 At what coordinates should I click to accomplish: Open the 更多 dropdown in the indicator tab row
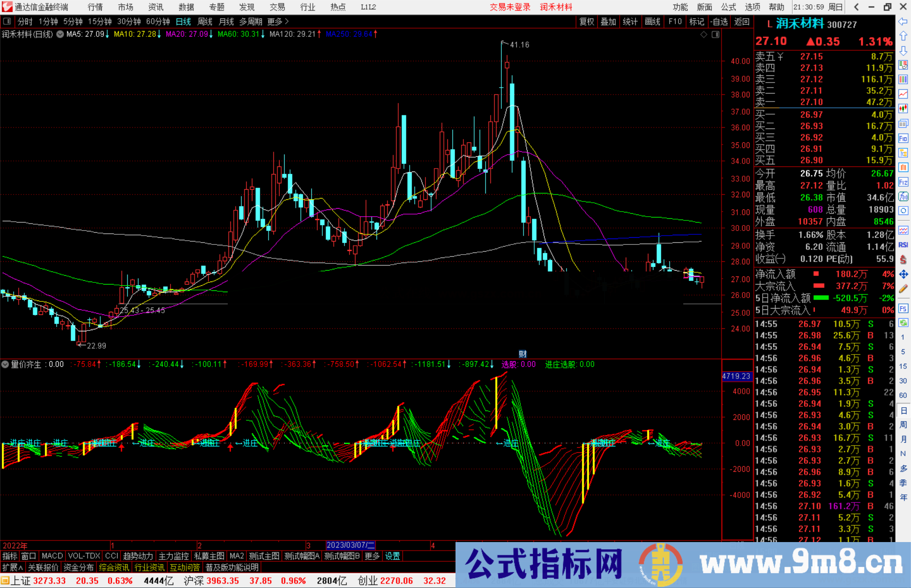tap(371, 556)
